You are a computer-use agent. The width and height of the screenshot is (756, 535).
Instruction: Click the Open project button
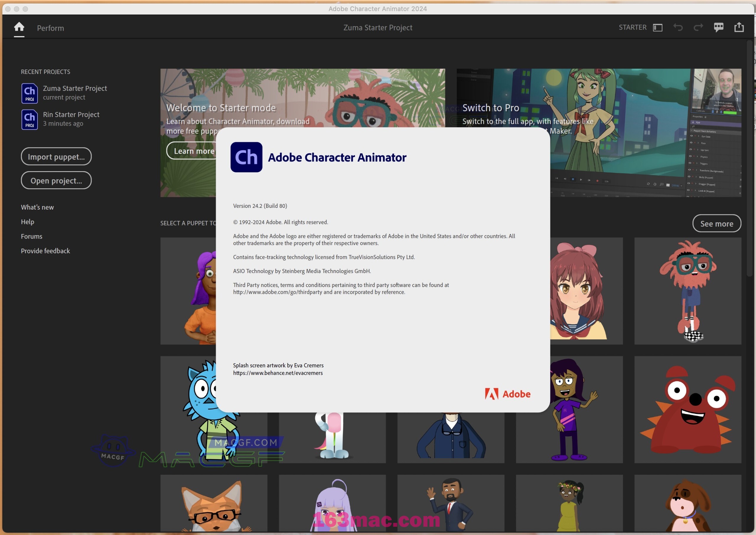tap(56, 180)
